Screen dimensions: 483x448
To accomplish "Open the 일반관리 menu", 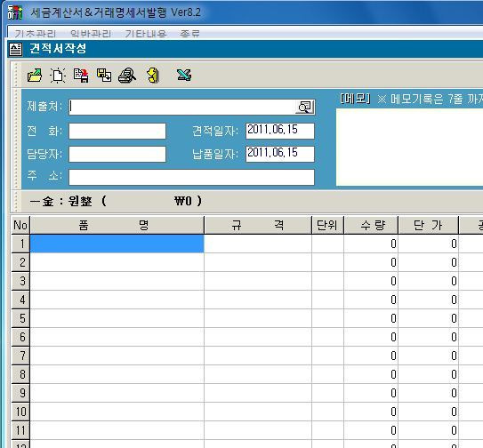I will (91, 33).
